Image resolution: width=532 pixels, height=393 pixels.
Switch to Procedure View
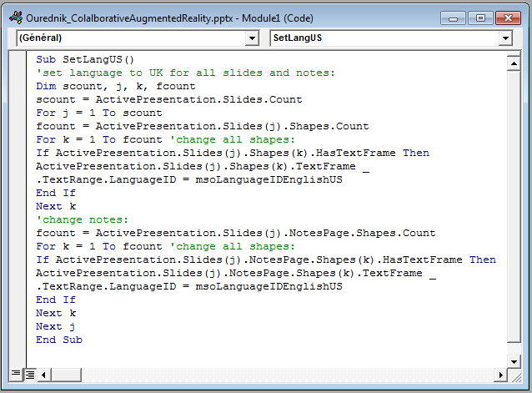point(16,374)
